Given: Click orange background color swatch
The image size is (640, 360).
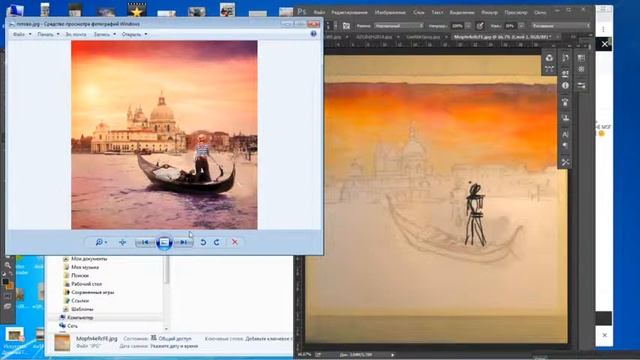Looking at the screenshot, I should click(10, 286).
